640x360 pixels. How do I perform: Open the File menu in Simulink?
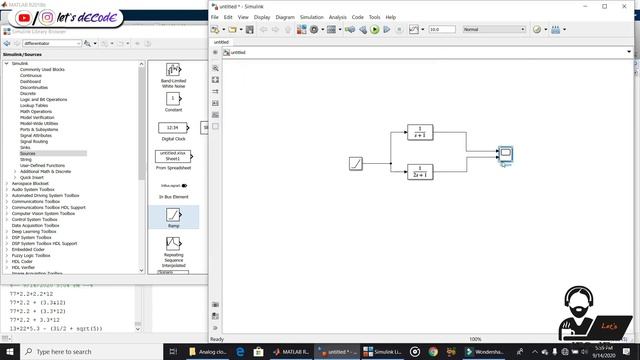tap(215, 17)
